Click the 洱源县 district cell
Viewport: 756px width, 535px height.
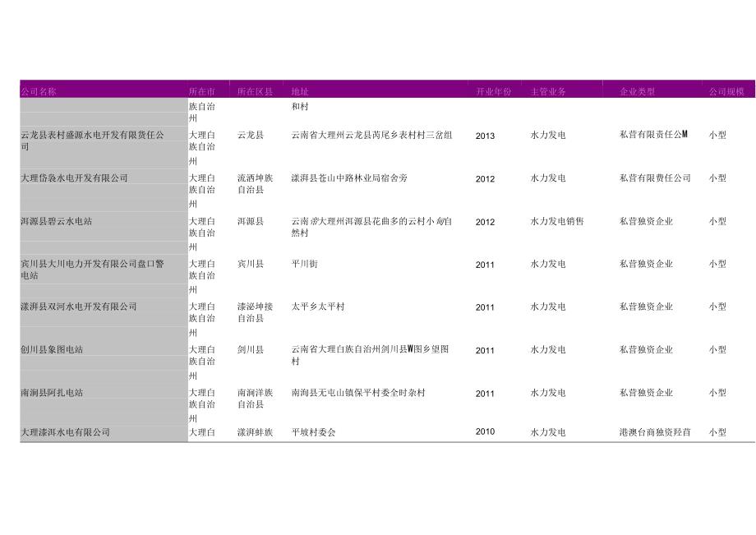point(251,221)
